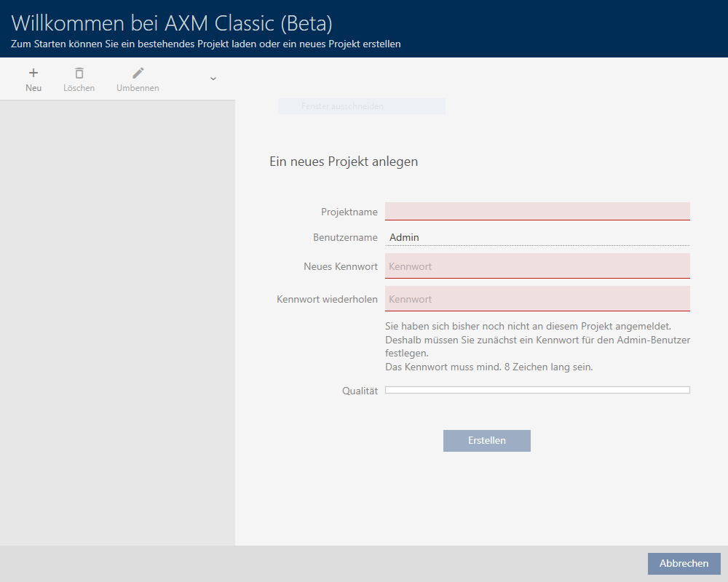The width and height of the screenshot is (728, 582).
Task: Click the Qualität password strength bar
Action: [x=537, y=390]
